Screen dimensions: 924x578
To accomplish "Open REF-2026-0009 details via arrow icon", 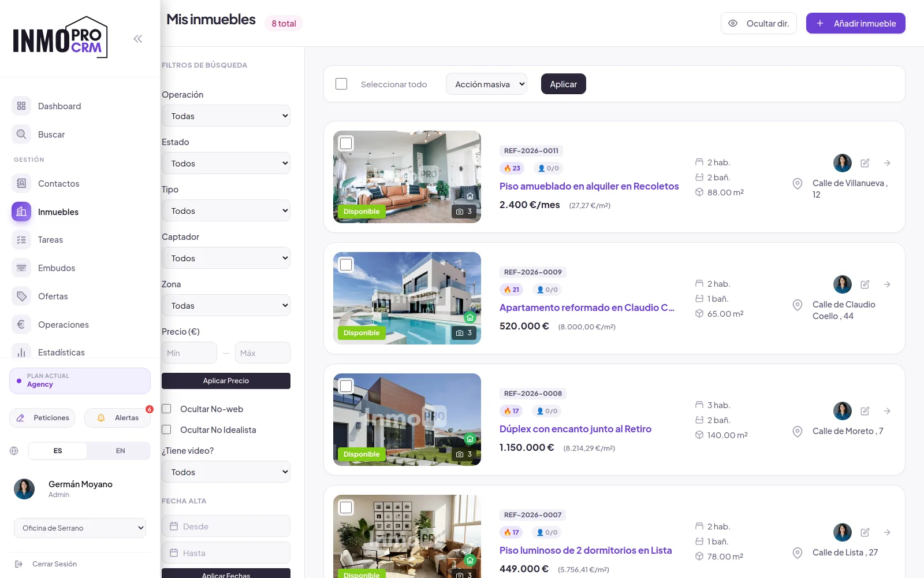I will (x=887, y=284).
